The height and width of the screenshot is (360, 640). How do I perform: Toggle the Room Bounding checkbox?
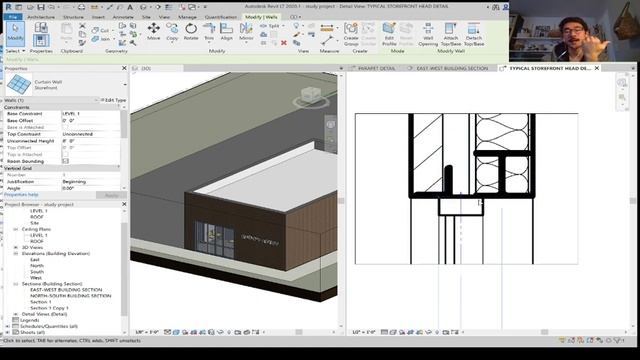click(65, 161)
